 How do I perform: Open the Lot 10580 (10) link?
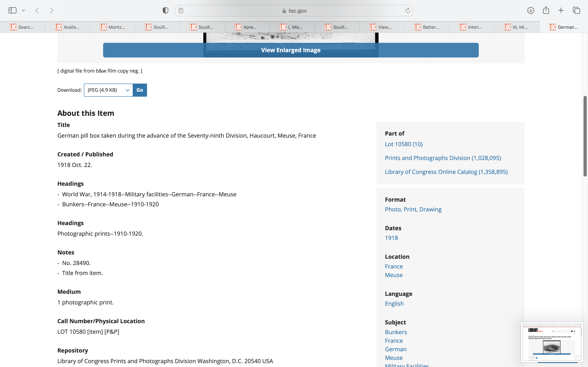tap(404, 144)
